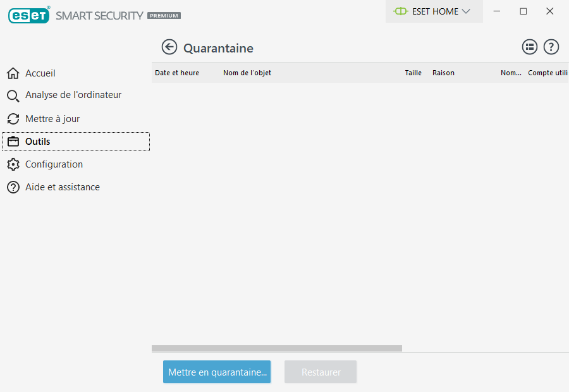This screenshot has width=569, height=392.
Task: Open Aide et assistance section
Action: [63, 187]
